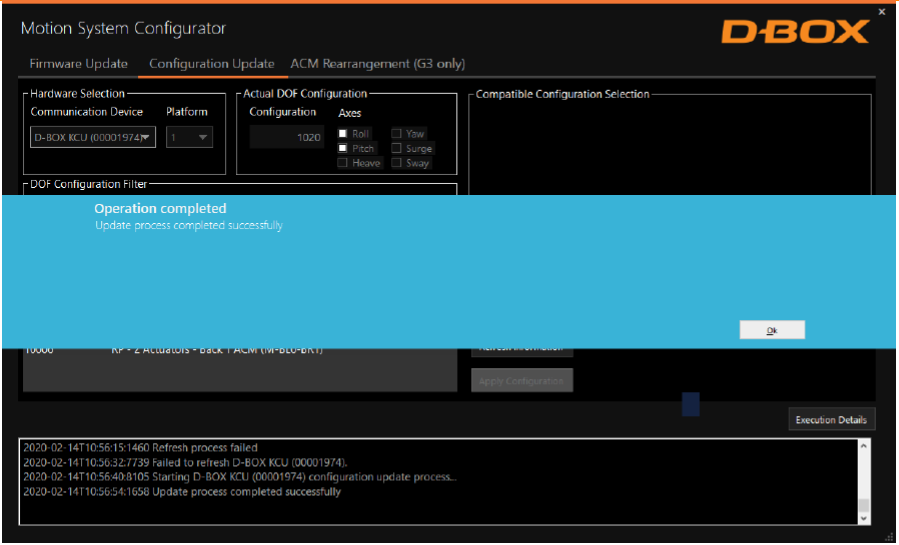Toggle the Pitch axis checkbox
Image resolution: width=899 pixels, height=545 pixels.
[x=343, y=148]
